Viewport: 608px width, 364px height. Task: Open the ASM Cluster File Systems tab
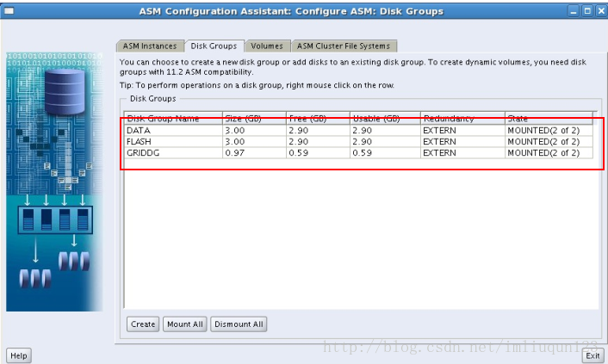tap(344, 46)
